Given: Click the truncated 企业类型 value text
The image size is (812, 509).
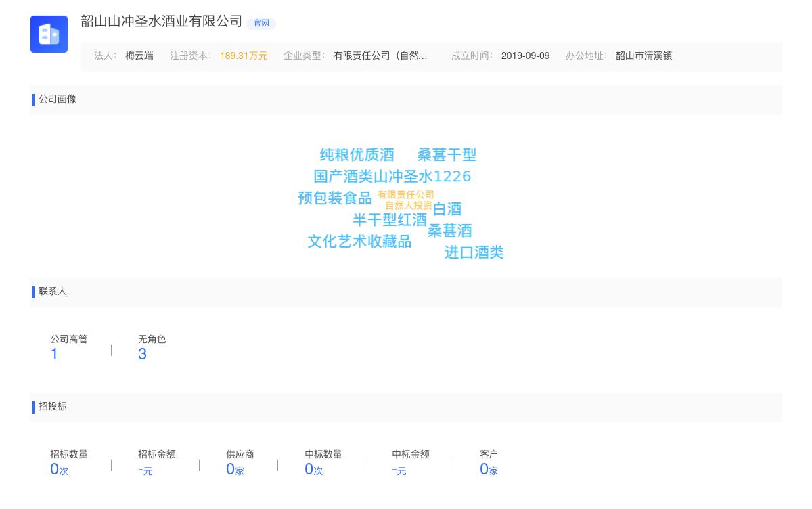Looking at the screenshot, I should (x=380, y=56).
